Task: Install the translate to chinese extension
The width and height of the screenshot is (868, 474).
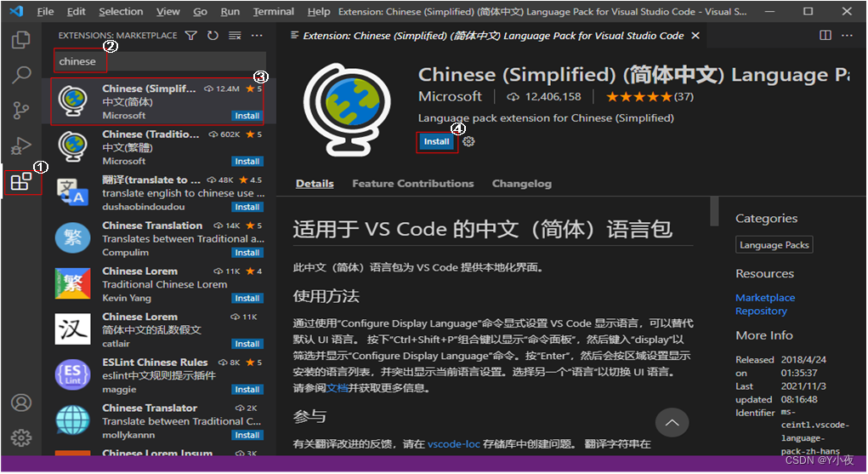Action: coord(247,207)
